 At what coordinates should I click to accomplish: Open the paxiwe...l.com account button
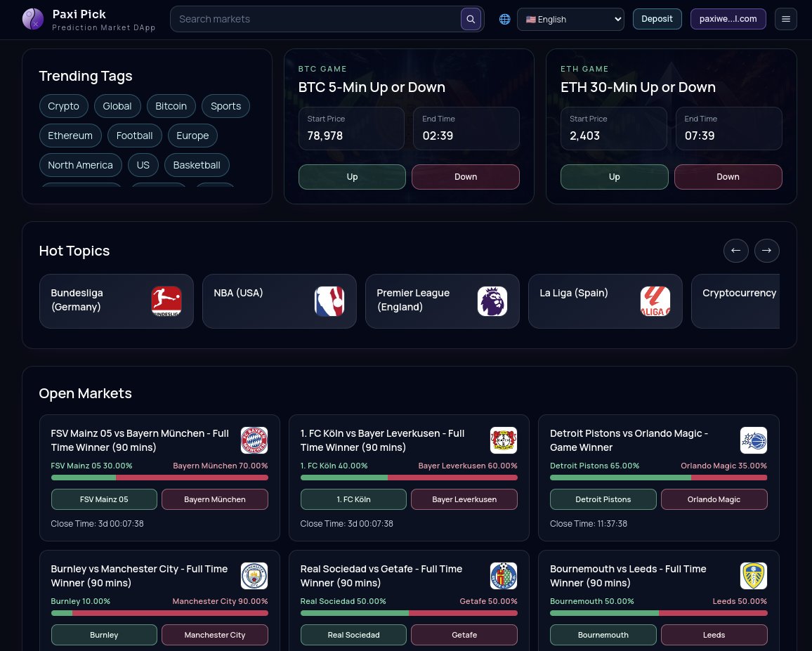728,19
